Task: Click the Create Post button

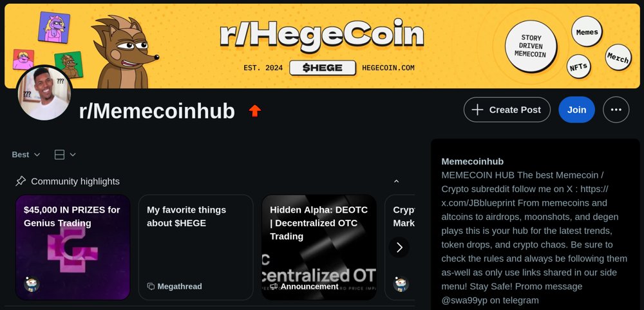Action: coord(507,110)
